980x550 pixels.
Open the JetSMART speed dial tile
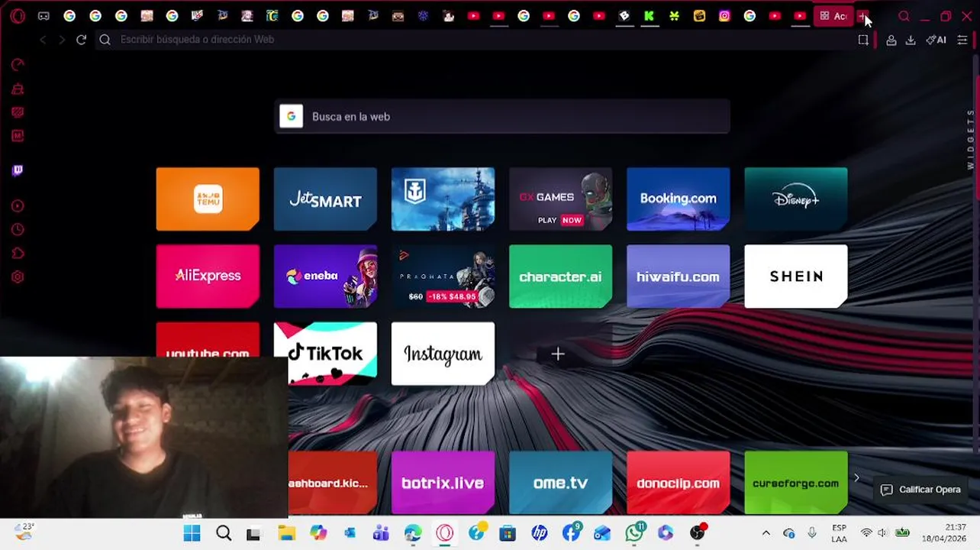[x=325, y=199]
